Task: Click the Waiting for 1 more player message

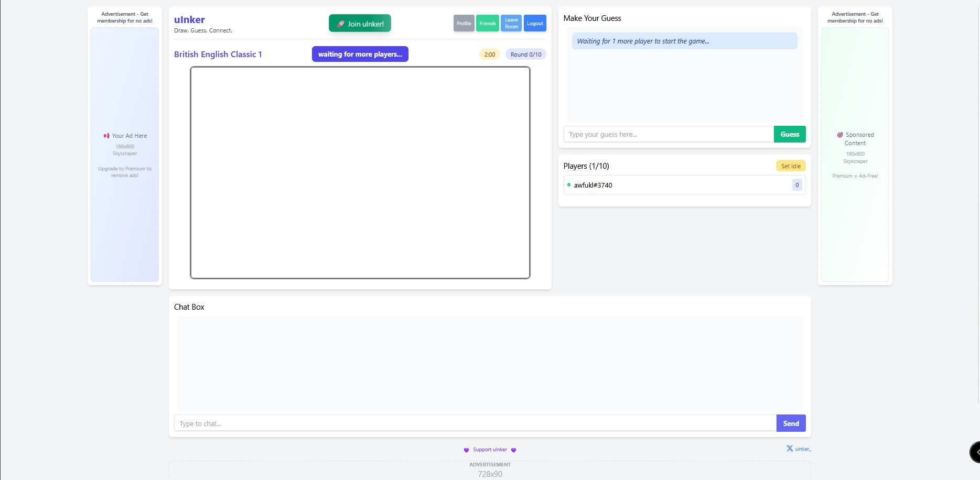Action: [x=684, y=41]
